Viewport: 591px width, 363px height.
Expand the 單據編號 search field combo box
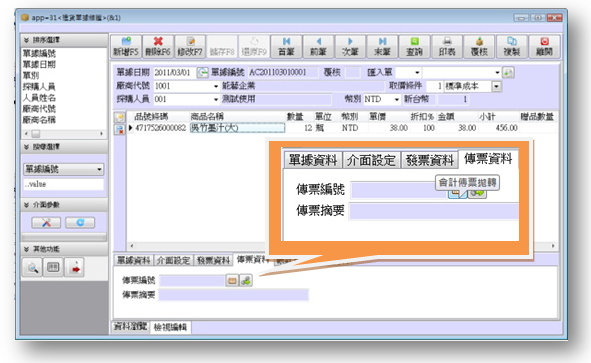click(99, 169)
